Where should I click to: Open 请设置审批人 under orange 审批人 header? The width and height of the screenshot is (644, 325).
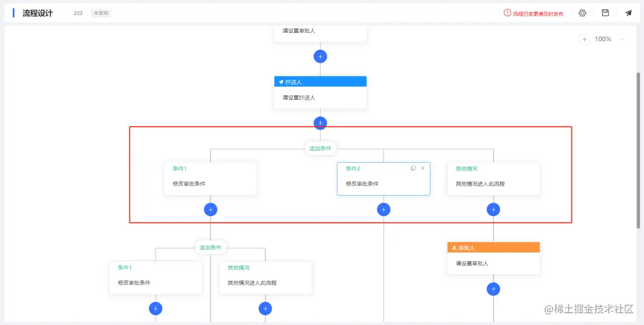[x=493, y=263]
